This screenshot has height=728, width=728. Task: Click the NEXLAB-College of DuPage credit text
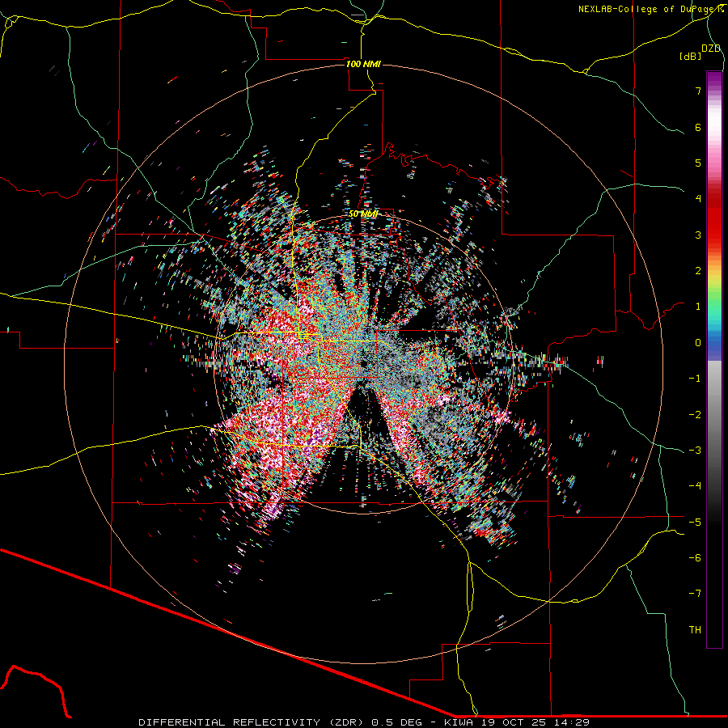coord(650,9)
